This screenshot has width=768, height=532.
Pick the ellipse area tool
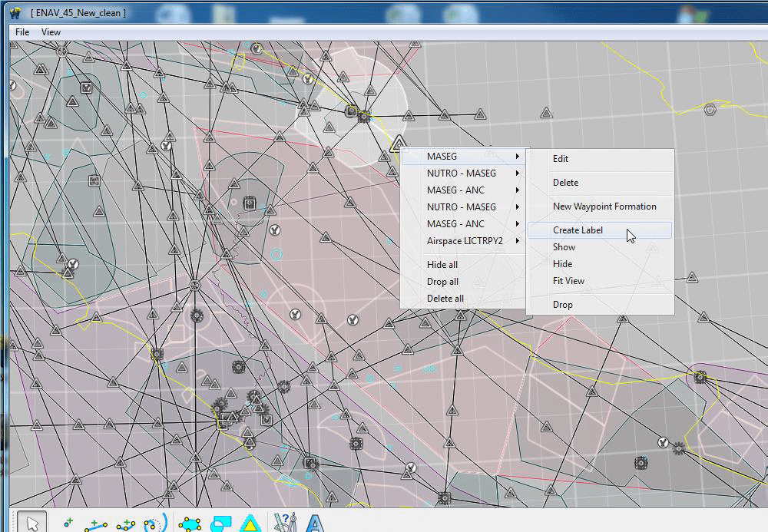pyautogui.click(x=189, y=524)
